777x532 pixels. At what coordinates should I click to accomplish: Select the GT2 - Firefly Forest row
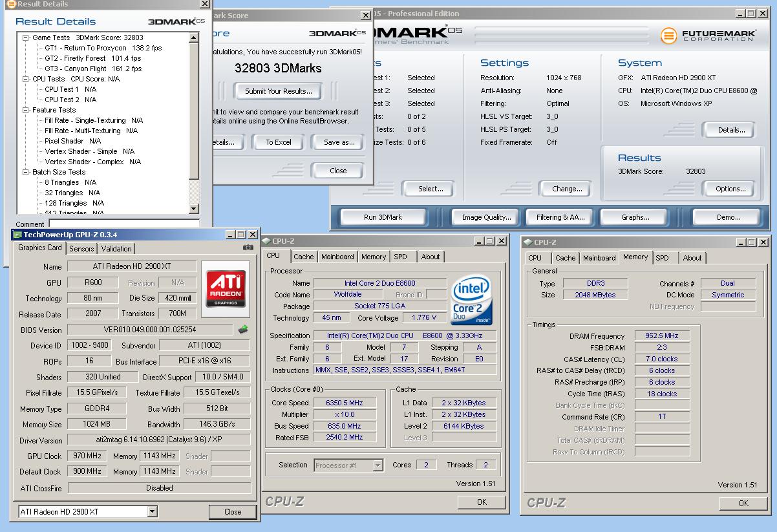coord(92,58)
